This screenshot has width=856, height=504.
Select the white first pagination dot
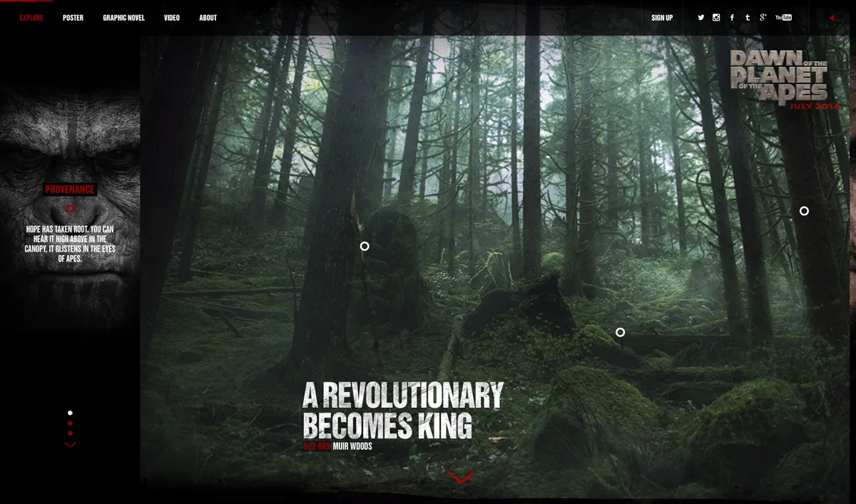point(70,413)
